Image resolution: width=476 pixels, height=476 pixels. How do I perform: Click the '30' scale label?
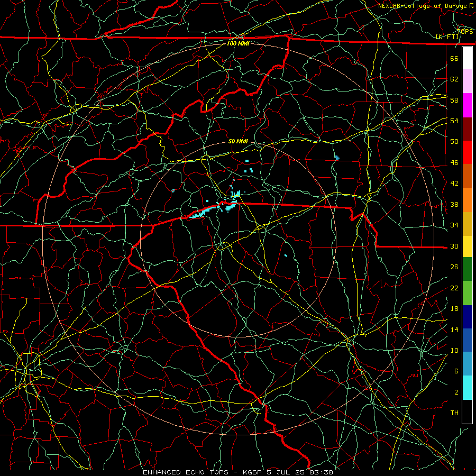pos(454,246)
